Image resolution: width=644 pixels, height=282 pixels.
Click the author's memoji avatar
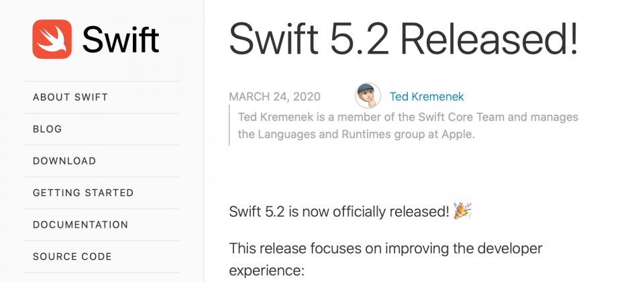pyautogui.click(x=368, y=96)
